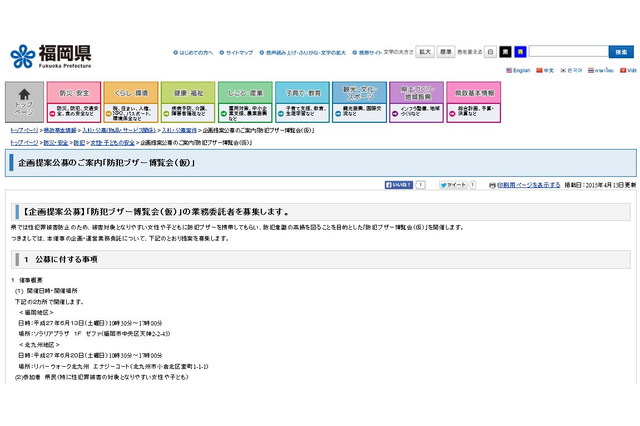Click the Facebook share button
Screen dimensions: 640x426
click(398, 185)
